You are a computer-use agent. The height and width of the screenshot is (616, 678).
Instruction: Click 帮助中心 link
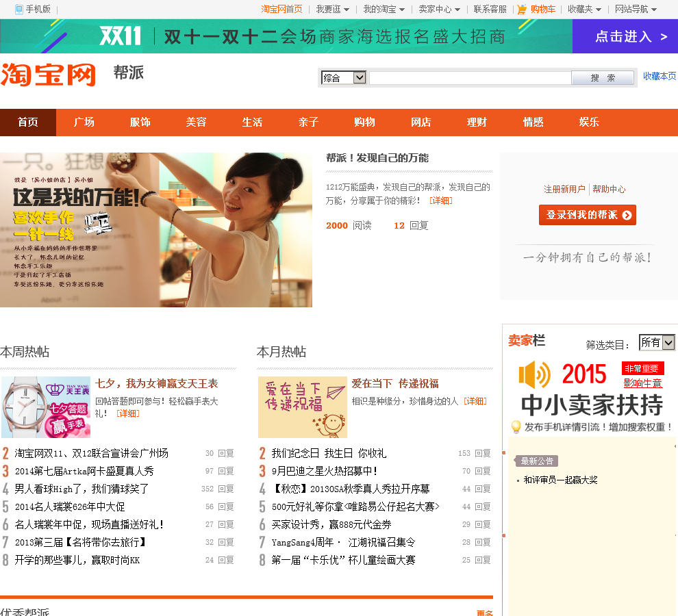tap(609, 189)
